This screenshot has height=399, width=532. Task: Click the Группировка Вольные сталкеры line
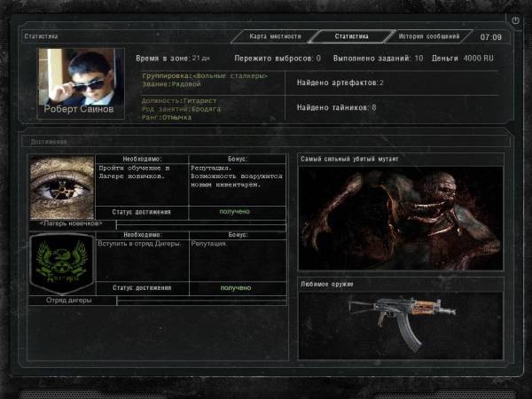click(204, 75)
